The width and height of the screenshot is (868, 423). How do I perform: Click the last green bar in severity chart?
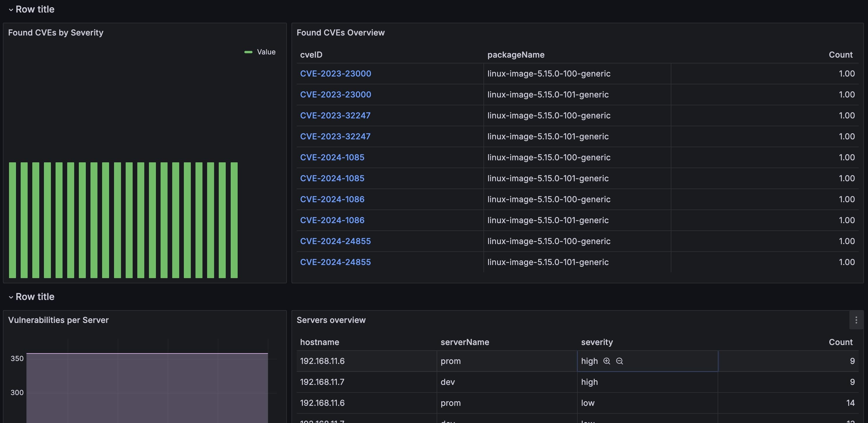coord(234,220)
